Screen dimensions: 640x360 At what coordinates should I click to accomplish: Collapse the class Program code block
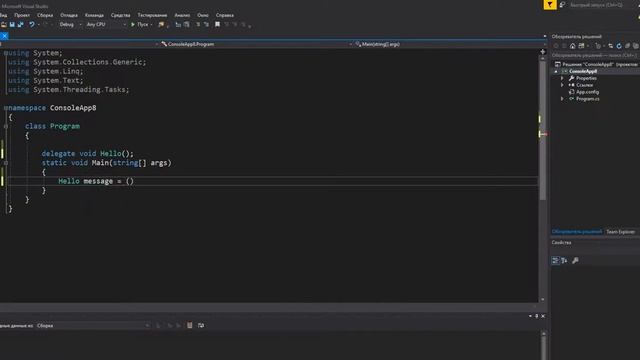click(x=6, y=126)
